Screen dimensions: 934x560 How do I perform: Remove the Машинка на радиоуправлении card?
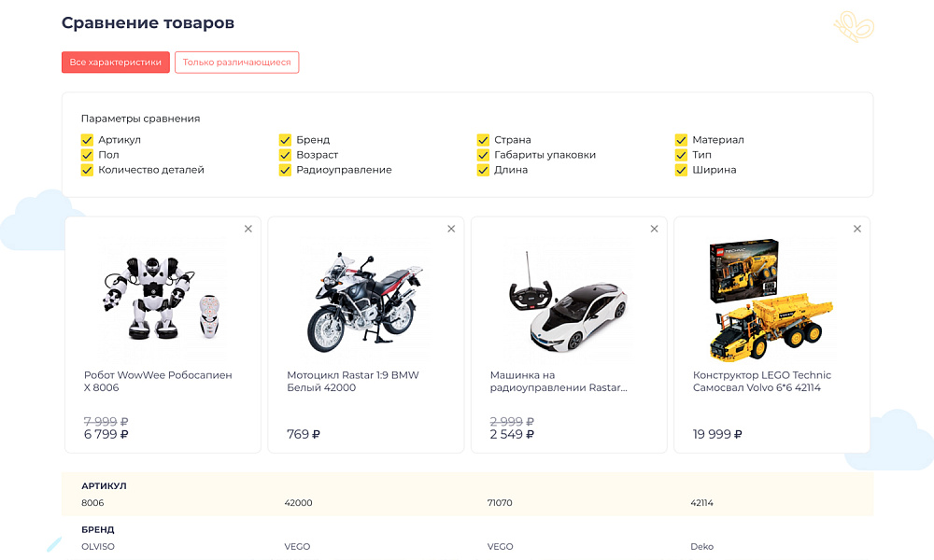(654, 228)
